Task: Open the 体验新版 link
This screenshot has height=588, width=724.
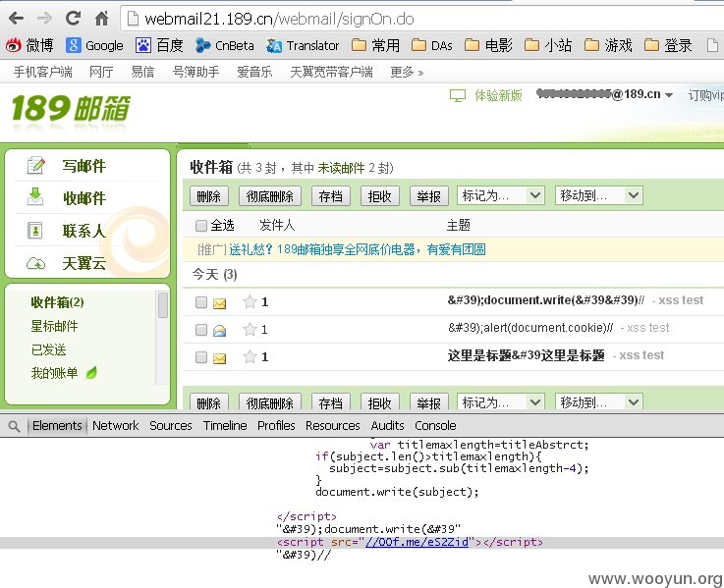Action: (x=499, y=95)
